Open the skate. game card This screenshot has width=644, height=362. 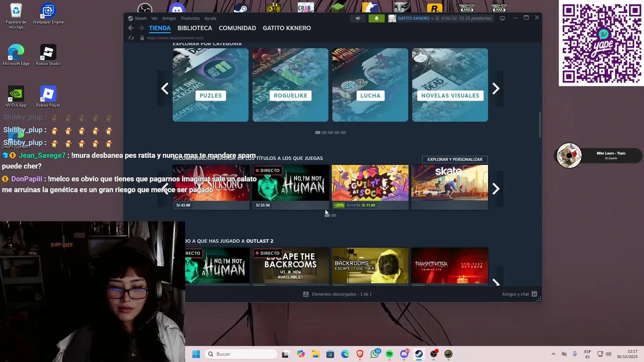pos(450,187)
